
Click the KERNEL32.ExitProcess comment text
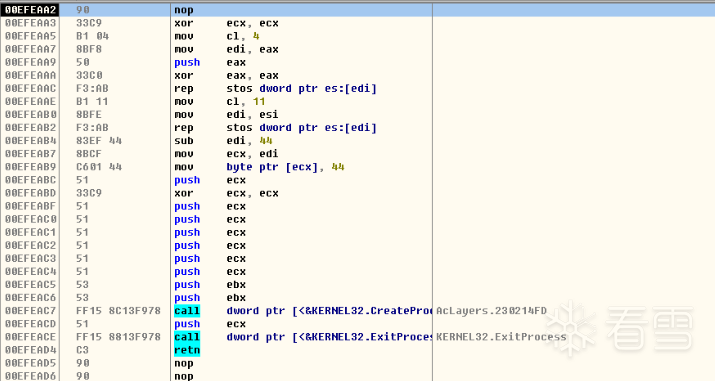pyautogui.click(x=501, y=337)
